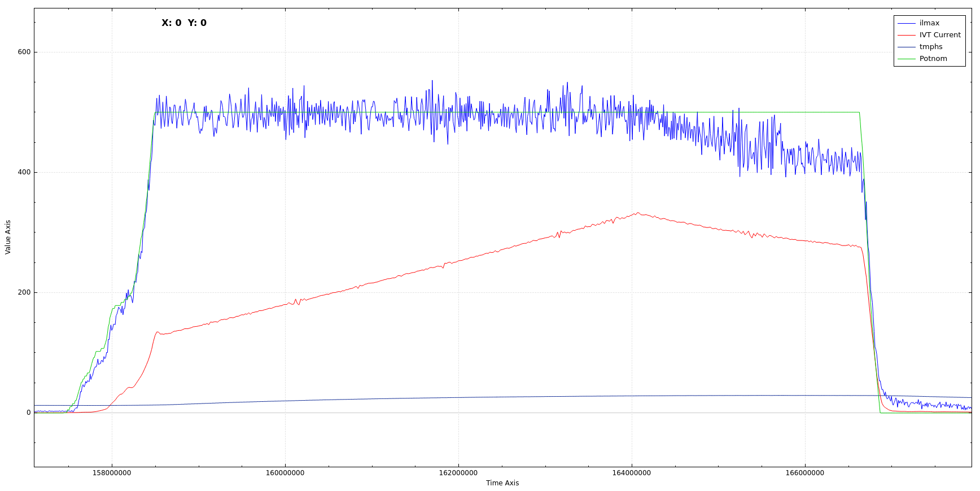Image resolution: width=980 pixels, height=491 pixels.
Task: Toggle the IVT Current legend entry
Action: [x=939, y=35]
